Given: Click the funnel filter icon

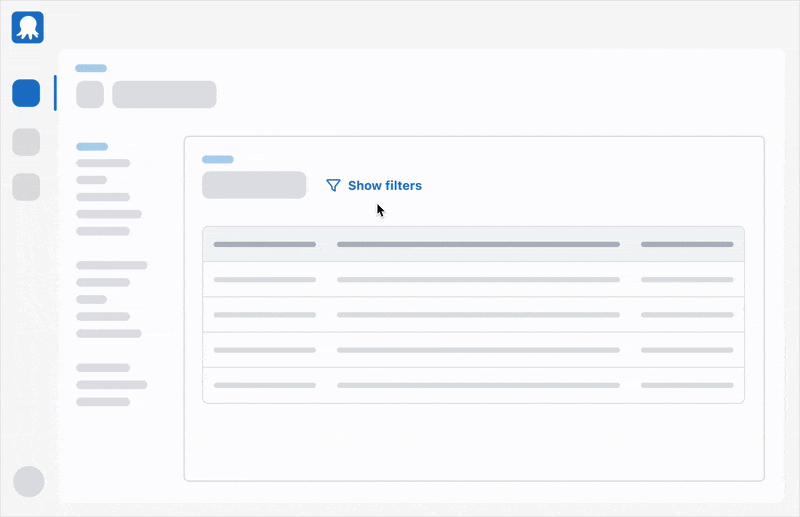Looking at the screenshot, I should click(x=334, y=186).
